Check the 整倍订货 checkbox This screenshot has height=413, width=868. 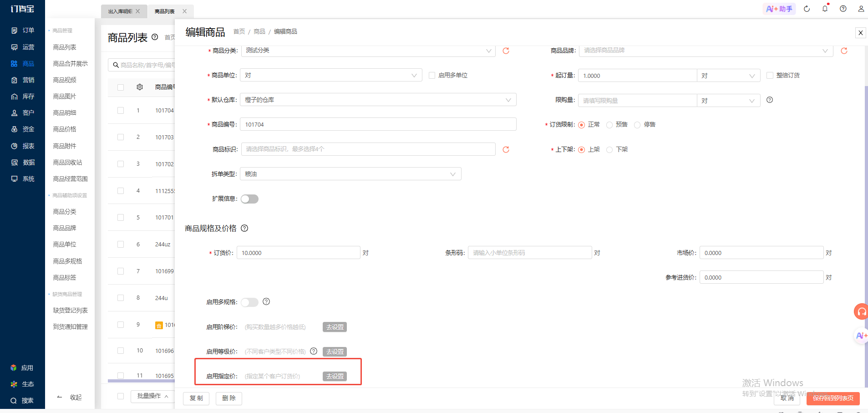[770, 75]
